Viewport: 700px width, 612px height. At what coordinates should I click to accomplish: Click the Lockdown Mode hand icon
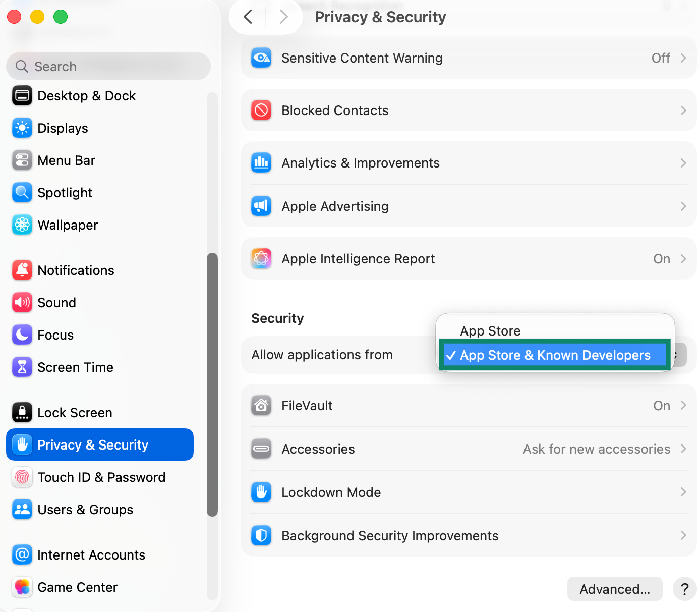click(261, 492)
